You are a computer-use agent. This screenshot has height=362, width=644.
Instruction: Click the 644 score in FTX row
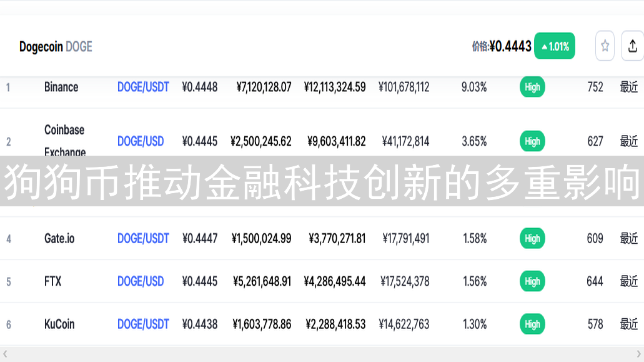(595, 281)
